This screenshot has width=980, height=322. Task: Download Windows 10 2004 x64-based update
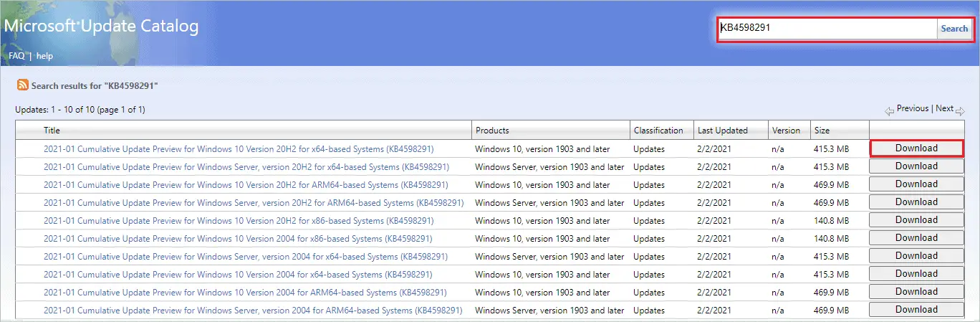click(916, 274)
